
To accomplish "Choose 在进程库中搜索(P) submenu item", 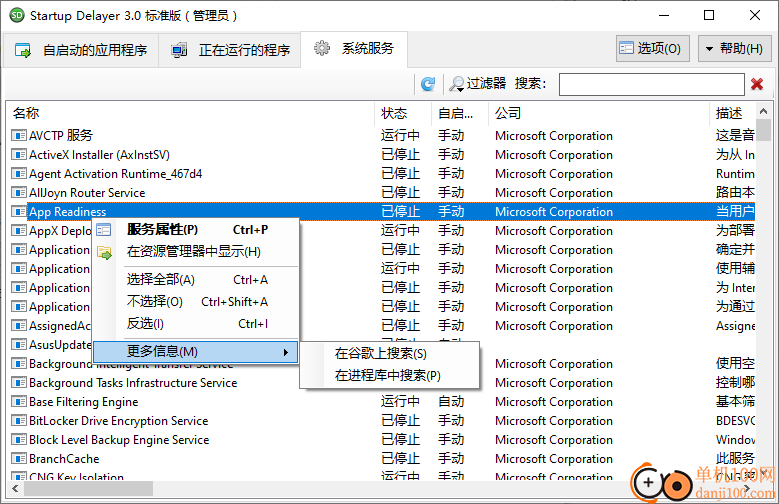I will pos(390,376).
